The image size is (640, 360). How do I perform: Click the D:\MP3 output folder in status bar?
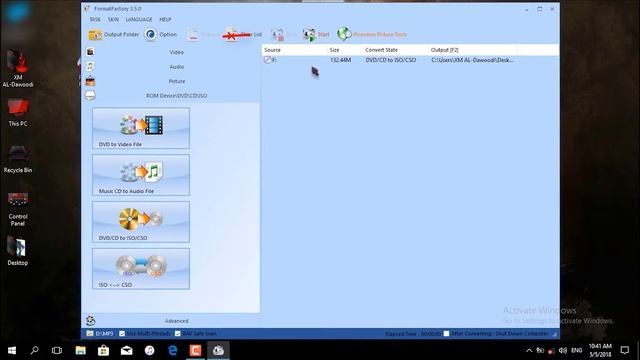pos(100,333)
